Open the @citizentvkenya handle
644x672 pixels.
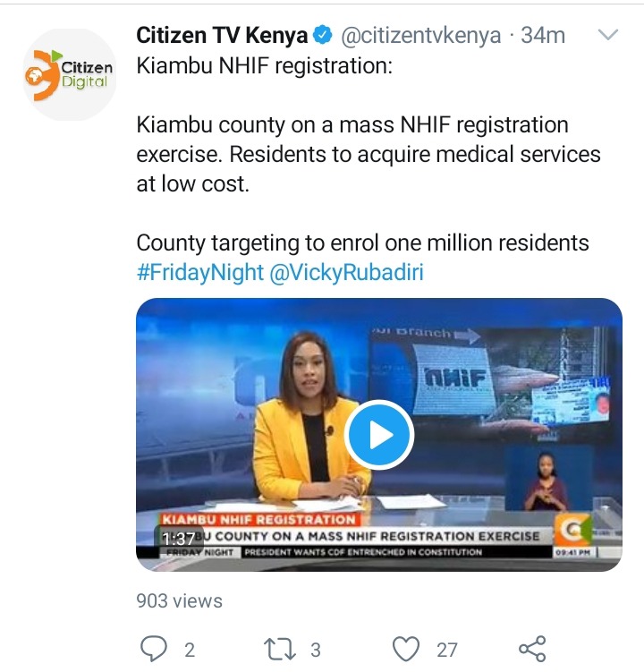tap(420, 36)
